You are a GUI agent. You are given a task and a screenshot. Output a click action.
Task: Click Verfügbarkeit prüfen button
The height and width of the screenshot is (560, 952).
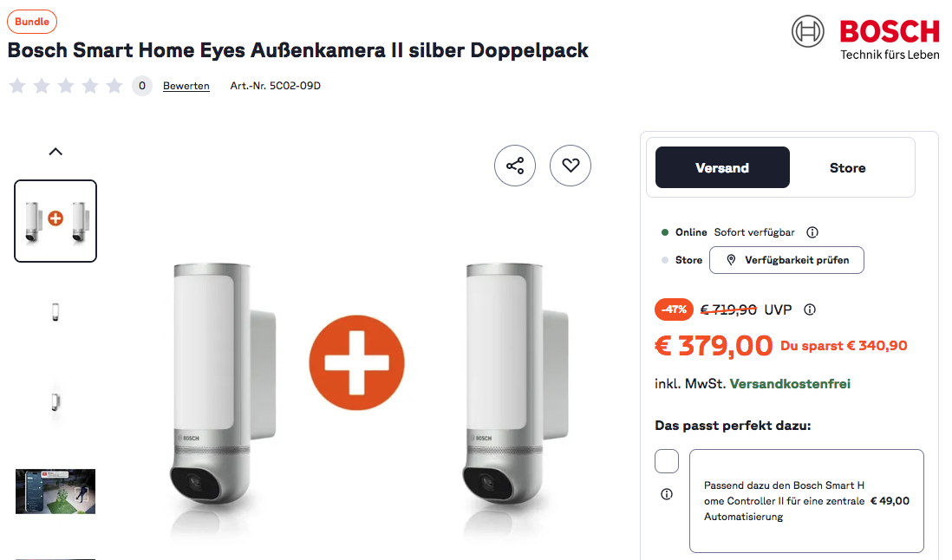click(786, 260)
